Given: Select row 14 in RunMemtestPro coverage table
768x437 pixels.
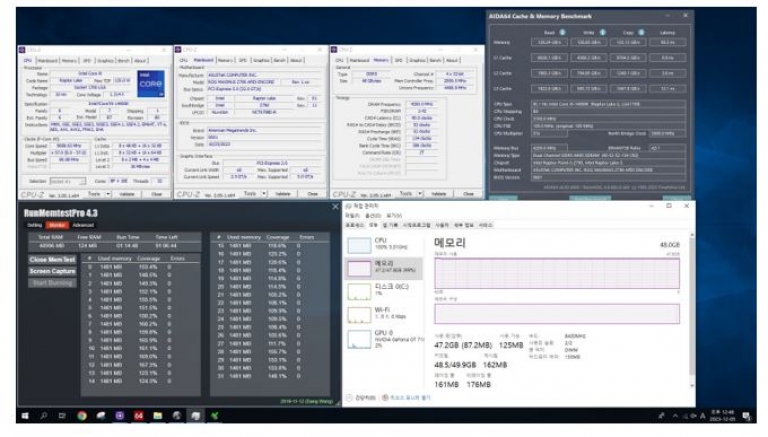Looking at the screenshot, I should [141, 381].
